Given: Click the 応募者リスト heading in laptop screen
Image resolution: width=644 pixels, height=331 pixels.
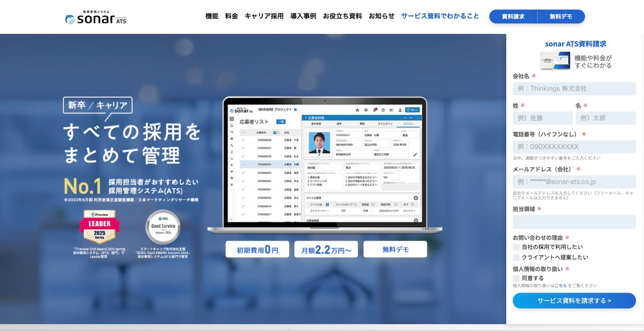Looking at the screenshot, I should coord(254,122).
